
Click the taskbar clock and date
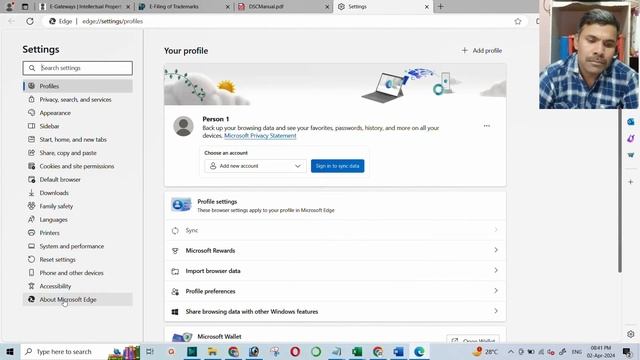(601, 351)
